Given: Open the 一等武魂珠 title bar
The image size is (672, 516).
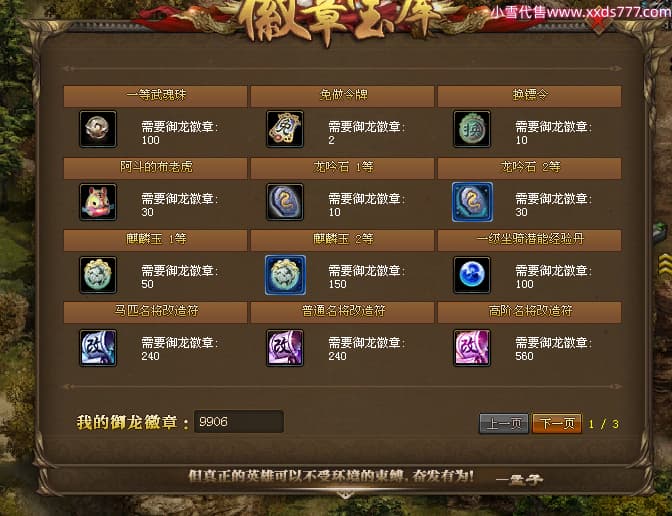Looking at the screenshot, I should coord(155,96).
